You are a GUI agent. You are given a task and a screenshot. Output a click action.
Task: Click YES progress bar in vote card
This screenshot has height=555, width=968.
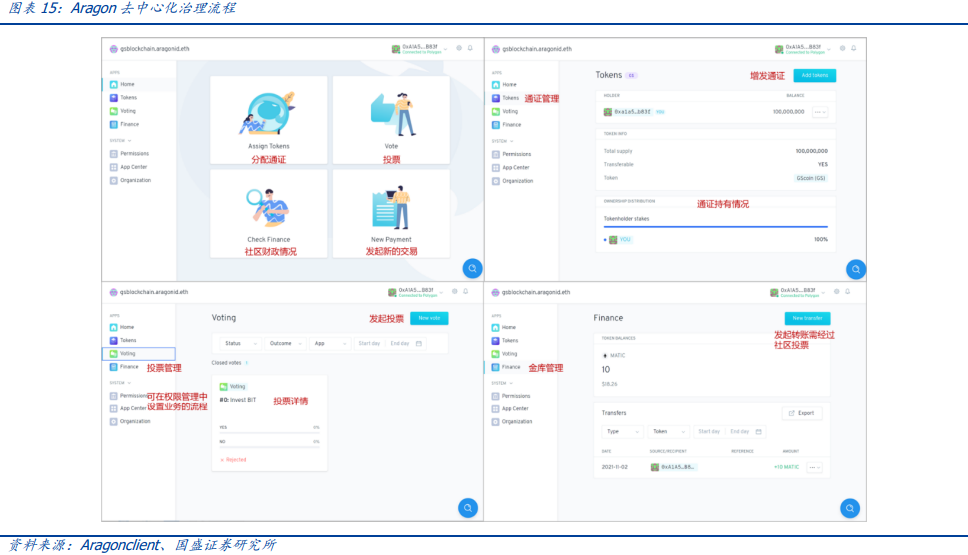point(269,432)
